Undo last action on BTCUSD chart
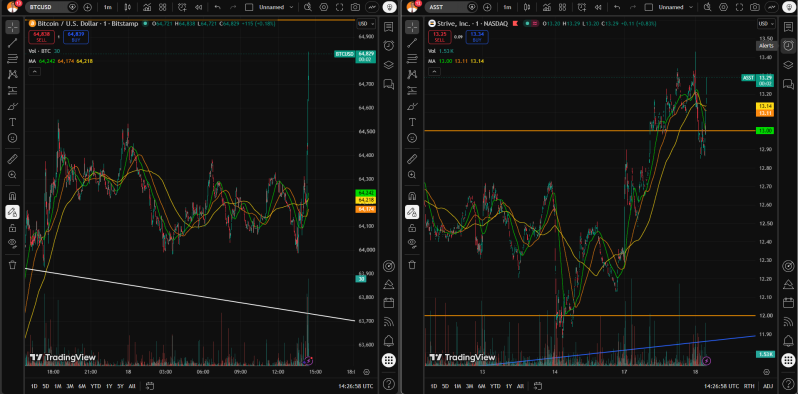The image size is (798, 394). (x=218, y=7)
